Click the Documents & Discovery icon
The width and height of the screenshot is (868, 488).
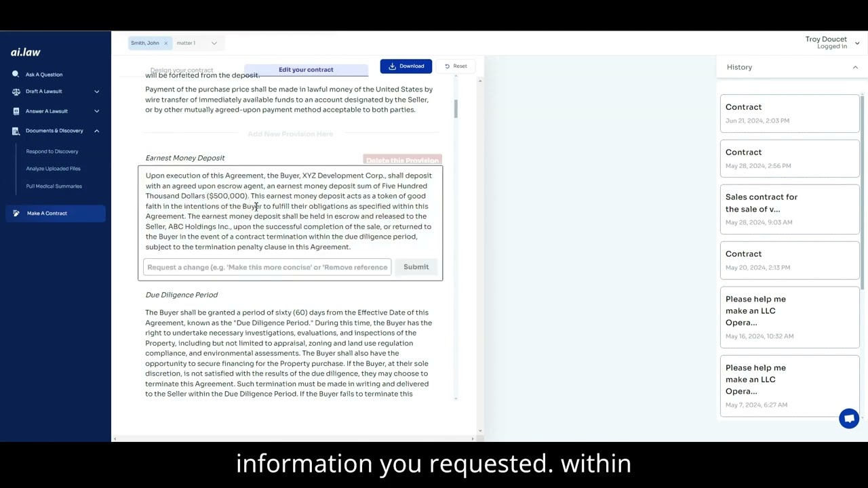[16, 130]
